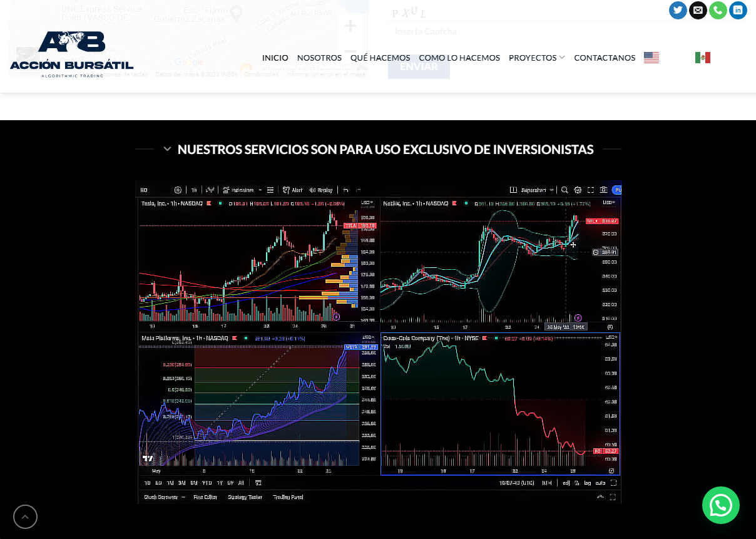The width and height of the screenshot is (756, 539).
Task: Click the map zoom-in plus button
Action: (350, 26)
